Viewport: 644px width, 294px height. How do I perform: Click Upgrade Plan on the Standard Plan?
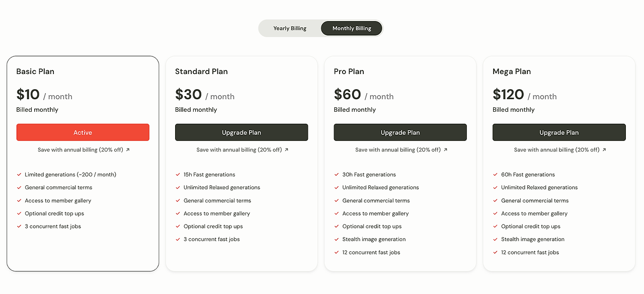(x=242, y=132)
